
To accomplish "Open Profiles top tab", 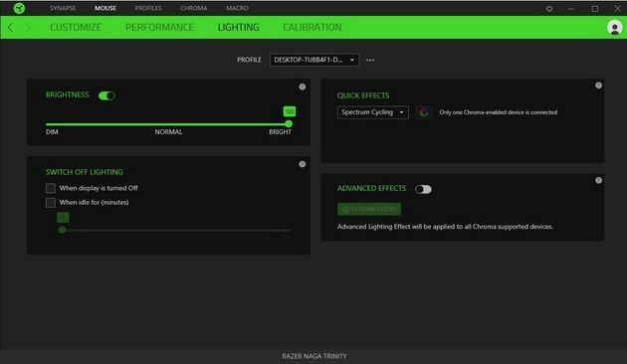I will pos(148,8).
